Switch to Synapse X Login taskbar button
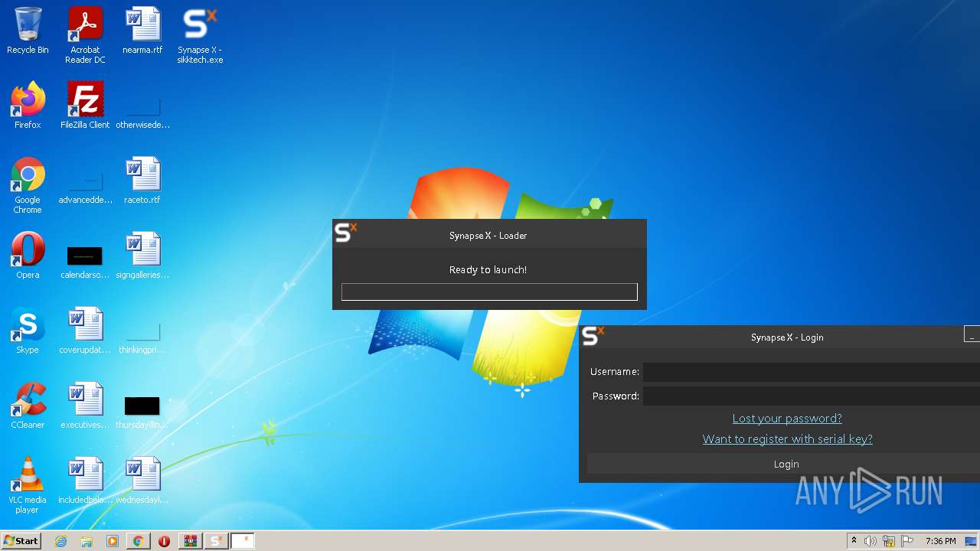This screenshot has width=980, height=551. 243,541
